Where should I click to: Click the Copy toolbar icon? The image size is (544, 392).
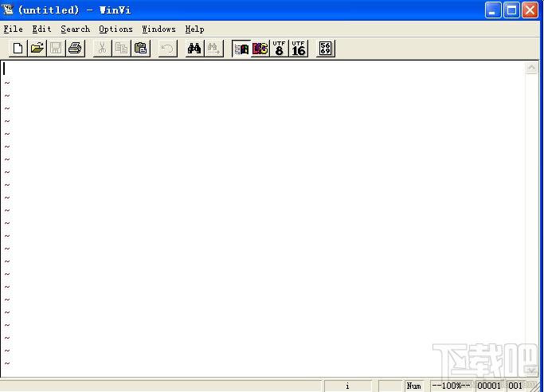point(121,49)
